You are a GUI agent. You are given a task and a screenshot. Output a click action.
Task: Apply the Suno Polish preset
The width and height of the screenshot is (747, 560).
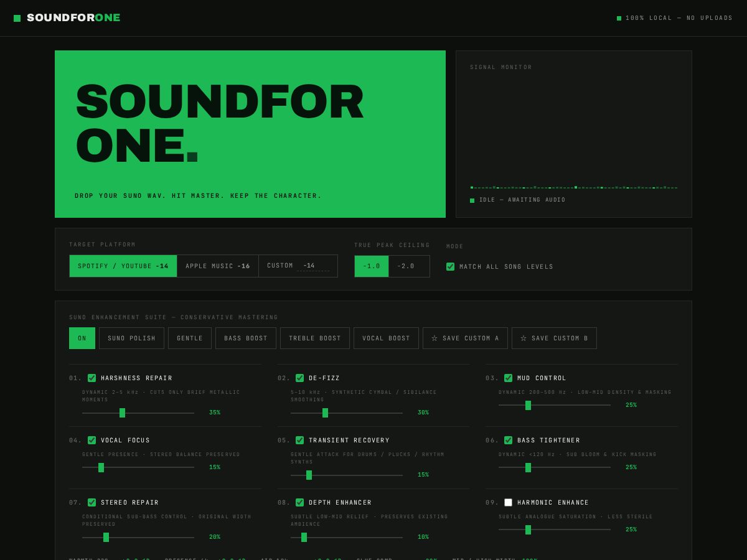[131, 338]
